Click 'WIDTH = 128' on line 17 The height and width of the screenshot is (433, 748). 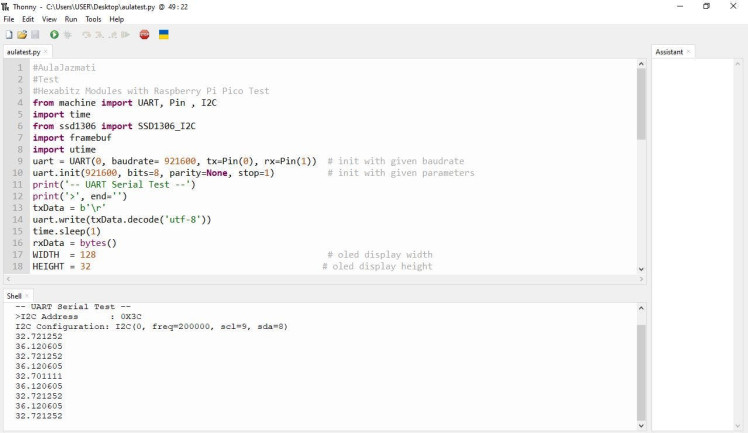point(64,255)
